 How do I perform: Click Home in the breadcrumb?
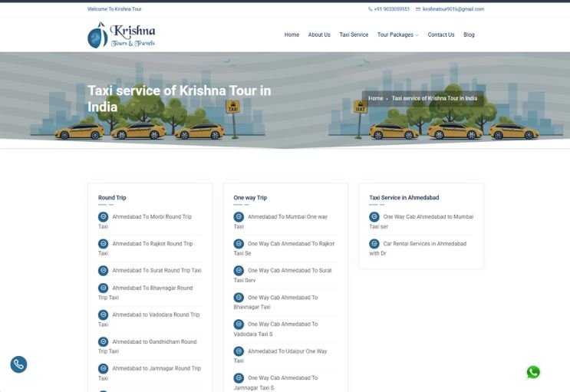click(375, 98)
